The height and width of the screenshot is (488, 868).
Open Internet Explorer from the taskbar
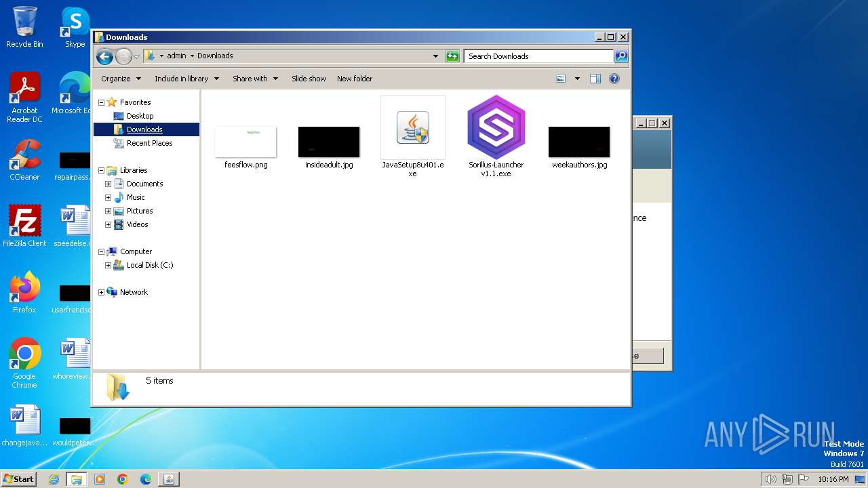point(54,479)
